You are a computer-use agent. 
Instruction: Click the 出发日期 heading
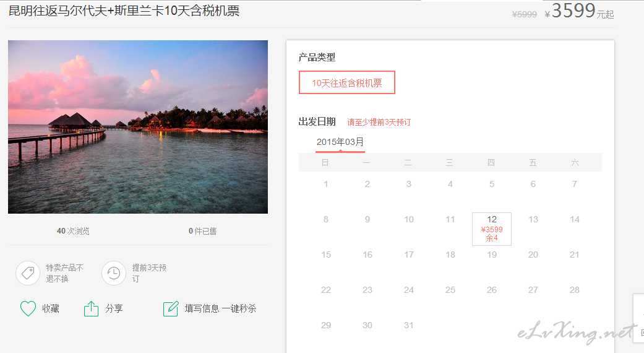click(x=317, y=121)
